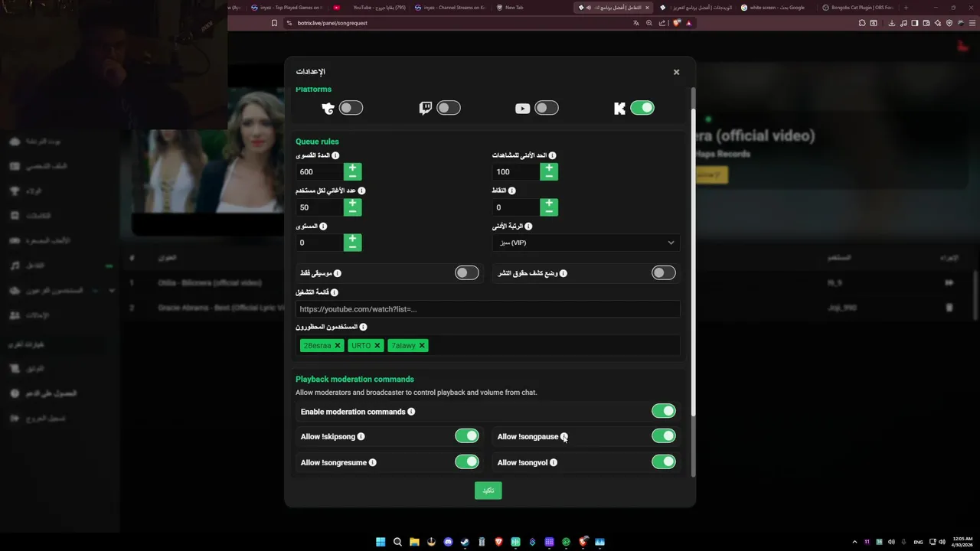
Task: Open the minimum rank (VIP) dropdown
Action: point(586,243)
